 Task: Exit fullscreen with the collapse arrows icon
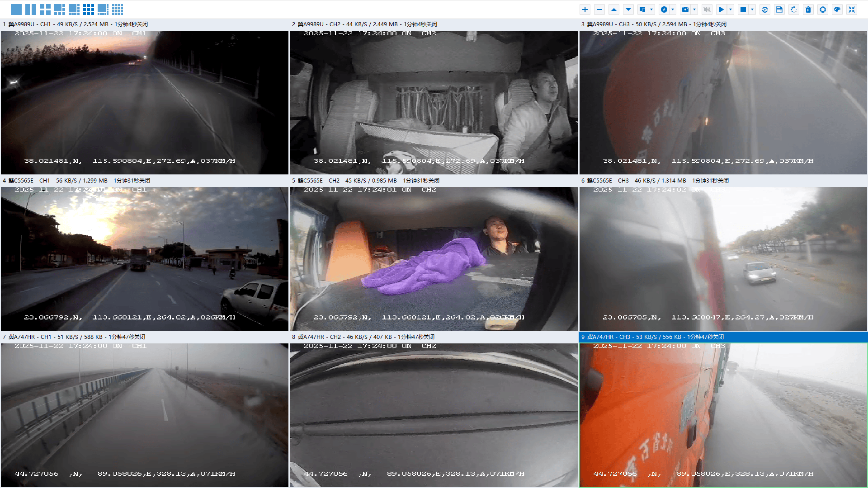point(852,9)
